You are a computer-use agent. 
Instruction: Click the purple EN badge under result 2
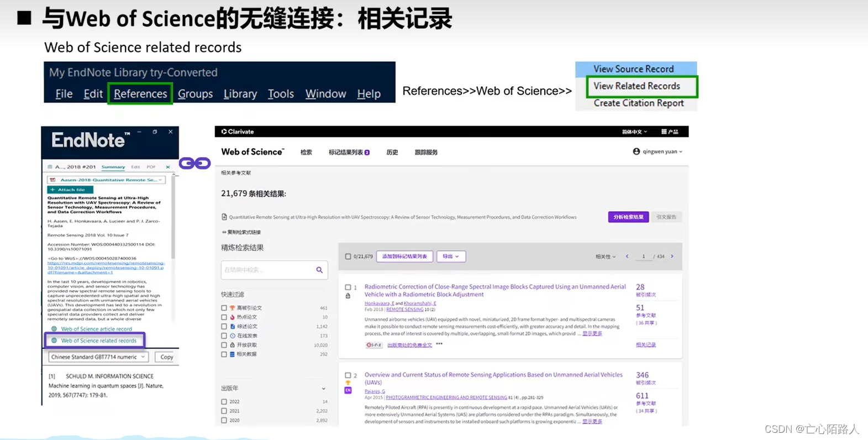click(x=348, y=390)
